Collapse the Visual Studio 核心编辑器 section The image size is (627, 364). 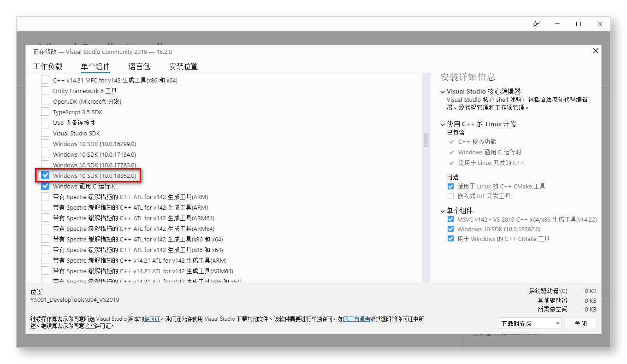(442, 91)
